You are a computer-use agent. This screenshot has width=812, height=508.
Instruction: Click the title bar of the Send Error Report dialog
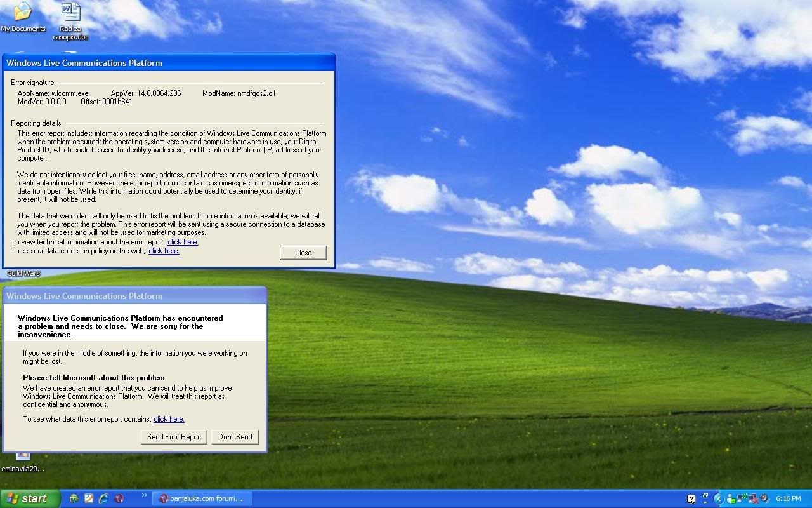(x=134, y=296)
